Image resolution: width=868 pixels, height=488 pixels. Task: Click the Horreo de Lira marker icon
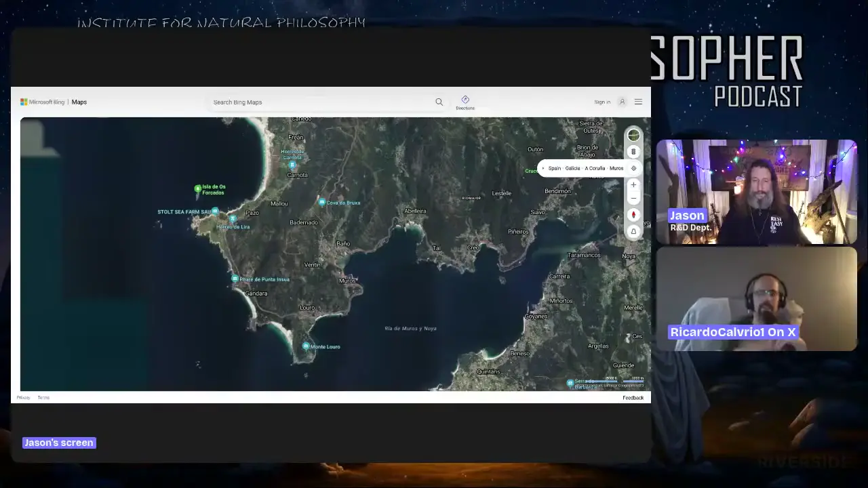tap(232, 219)
